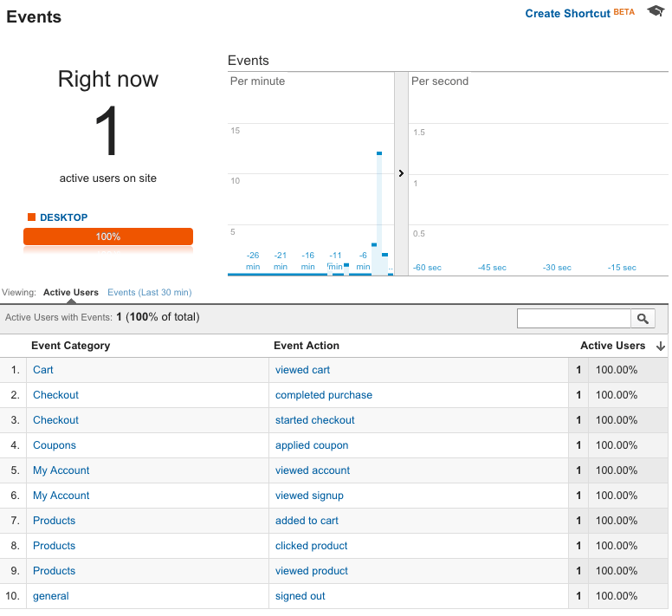This screenshot has height=616, width=672.
Task: Sort by Event Action column header
Action: pyautogui.click(x=307, y=346)
